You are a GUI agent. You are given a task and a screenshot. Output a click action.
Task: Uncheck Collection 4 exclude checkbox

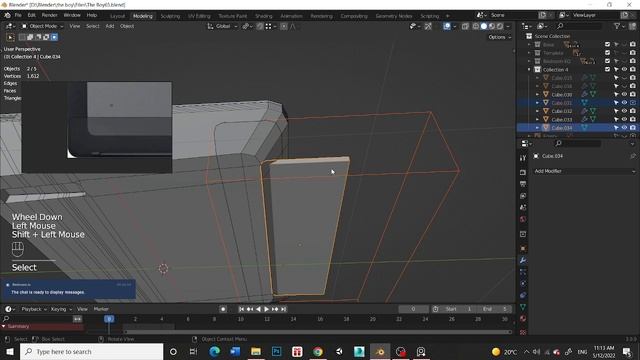click(607, 69)
